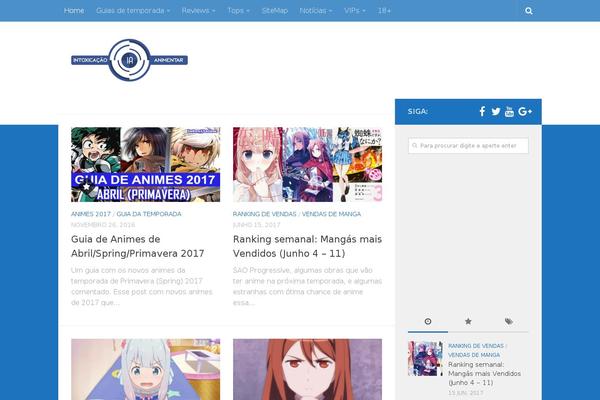Expand the Tops dropdown menu

pos(238,11)
